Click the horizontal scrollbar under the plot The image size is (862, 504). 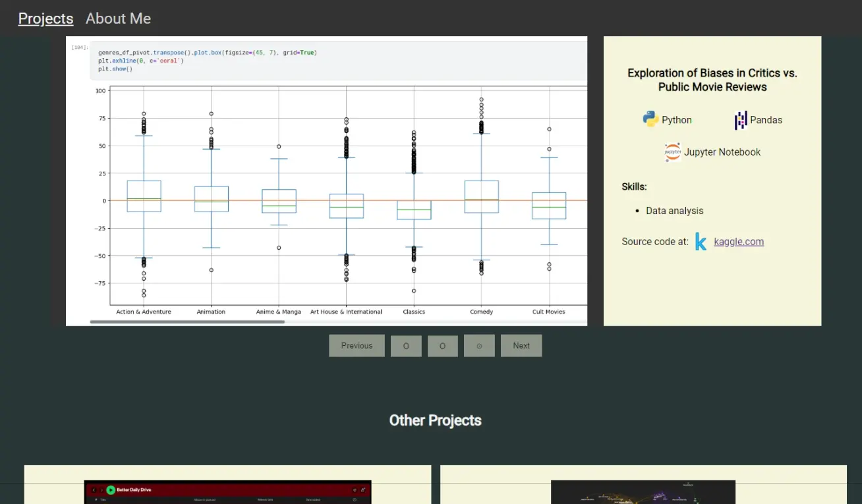click(187, 322)
